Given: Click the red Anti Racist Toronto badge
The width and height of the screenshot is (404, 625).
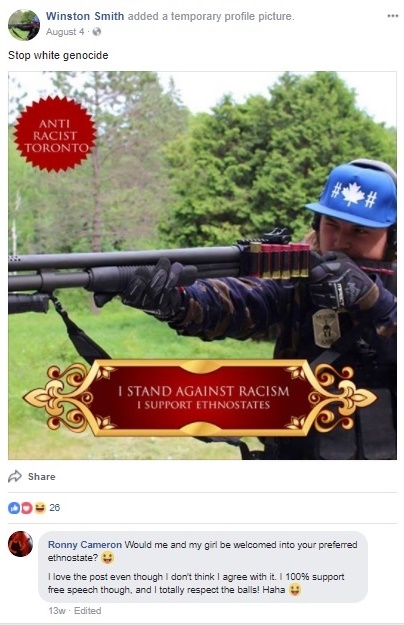Looking at the screenshot, I should pos(55,134).
